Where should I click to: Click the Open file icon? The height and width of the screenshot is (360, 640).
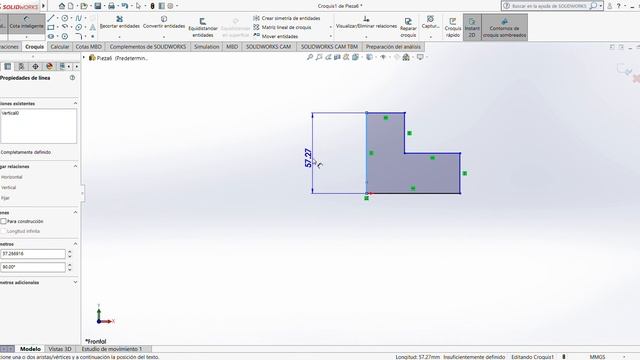coord(84,6)
